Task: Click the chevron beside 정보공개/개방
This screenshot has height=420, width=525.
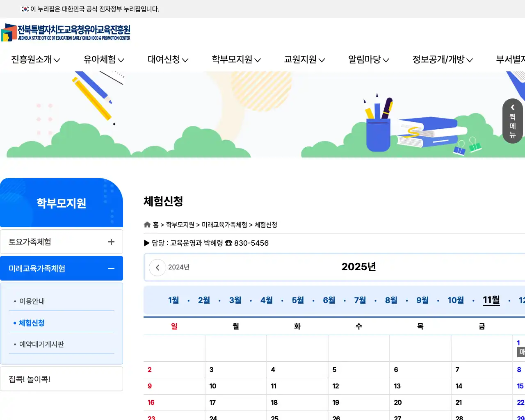Action: 470,59
